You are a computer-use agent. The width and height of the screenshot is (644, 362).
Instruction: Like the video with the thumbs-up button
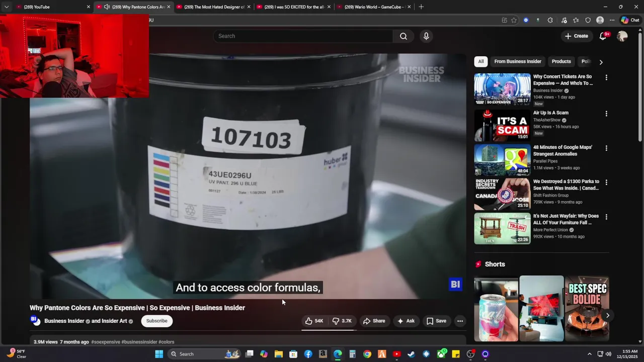click(x=314, y=321)
